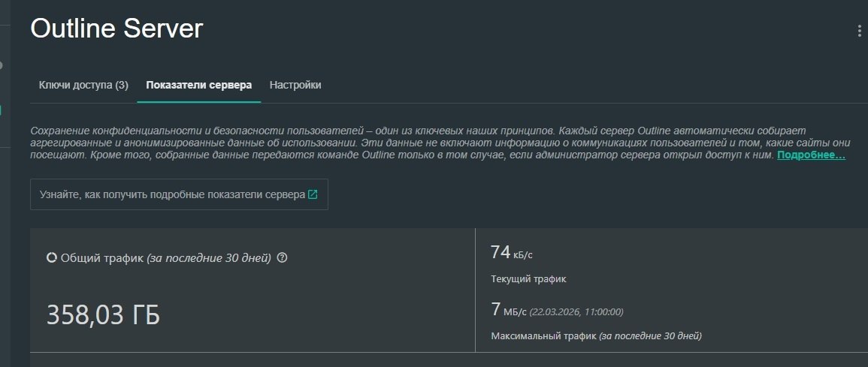
Task: Click the Общий трафик heading text
Action: [101, 257]
